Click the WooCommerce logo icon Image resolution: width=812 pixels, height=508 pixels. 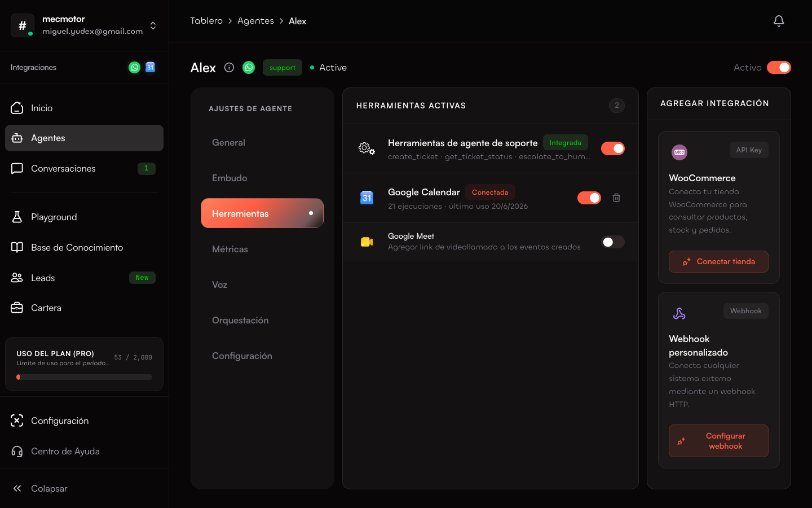[x=679, y=152]
